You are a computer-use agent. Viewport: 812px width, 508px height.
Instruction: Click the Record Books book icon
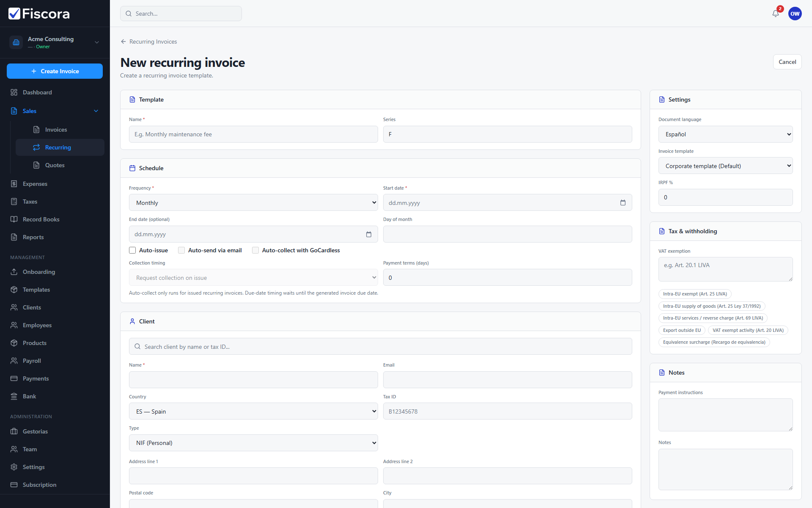(14, 219)
